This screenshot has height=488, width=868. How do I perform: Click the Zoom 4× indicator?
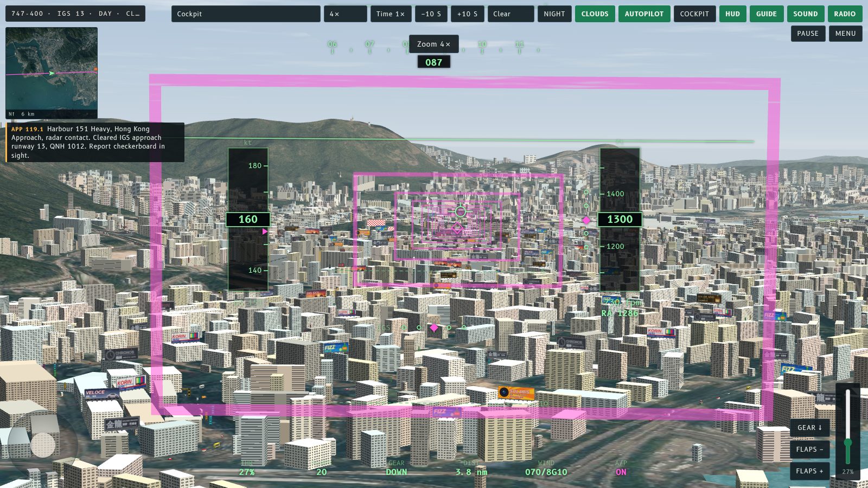(433, 44)
